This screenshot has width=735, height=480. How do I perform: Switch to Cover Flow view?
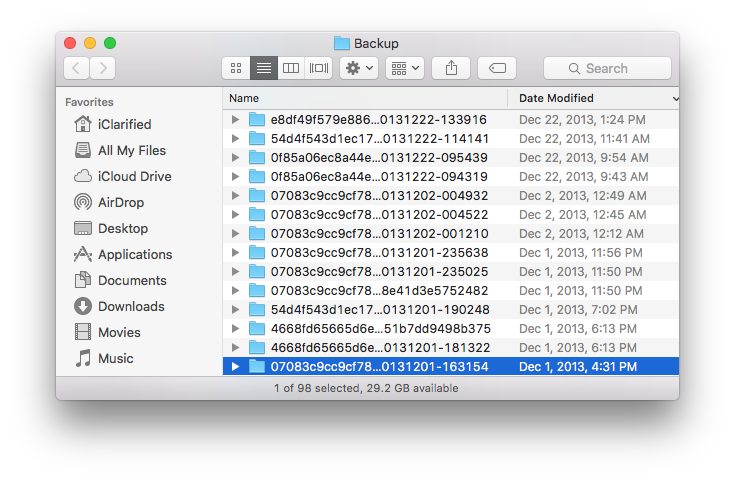319,68
